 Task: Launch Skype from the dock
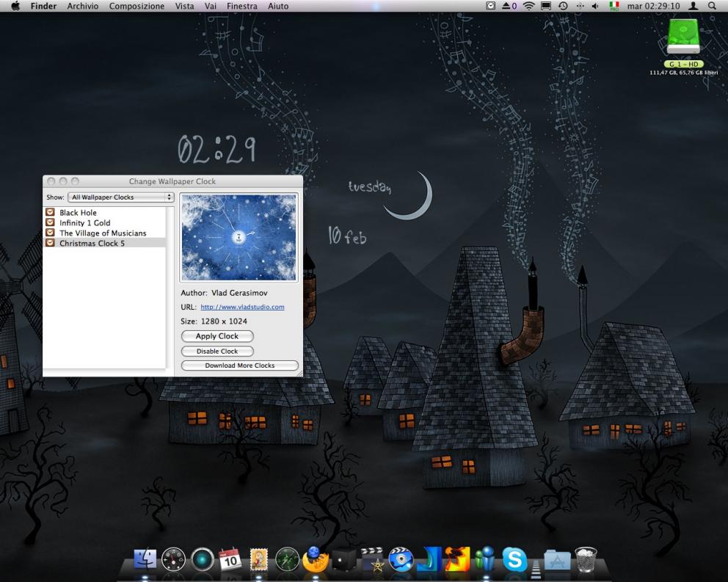pos(514,559)
